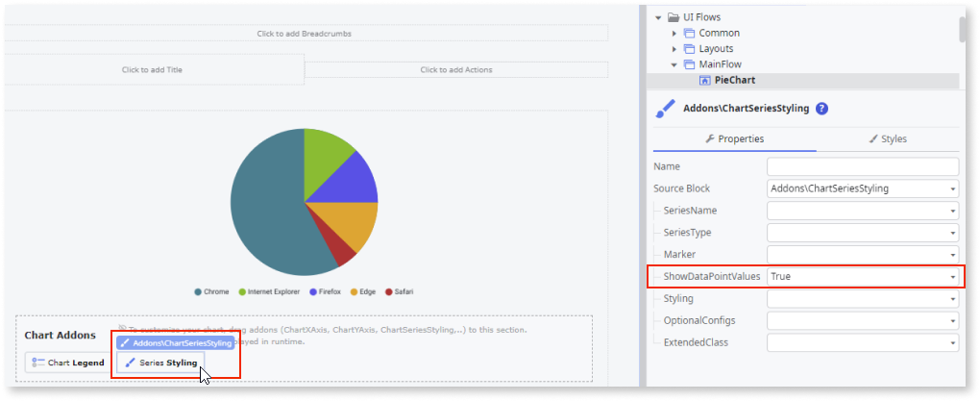Expand the Common tree node

pos(674,33)
